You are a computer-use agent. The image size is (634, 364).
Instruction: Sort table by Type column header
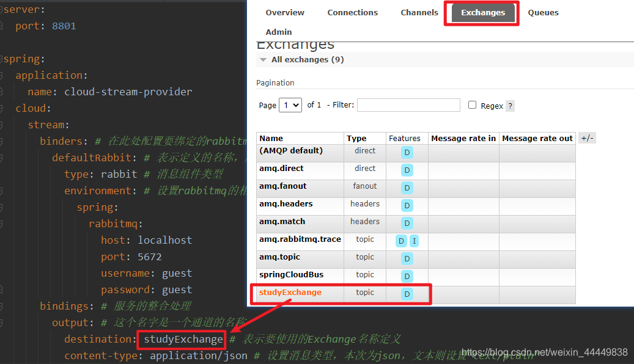click(x=356, y=138)
